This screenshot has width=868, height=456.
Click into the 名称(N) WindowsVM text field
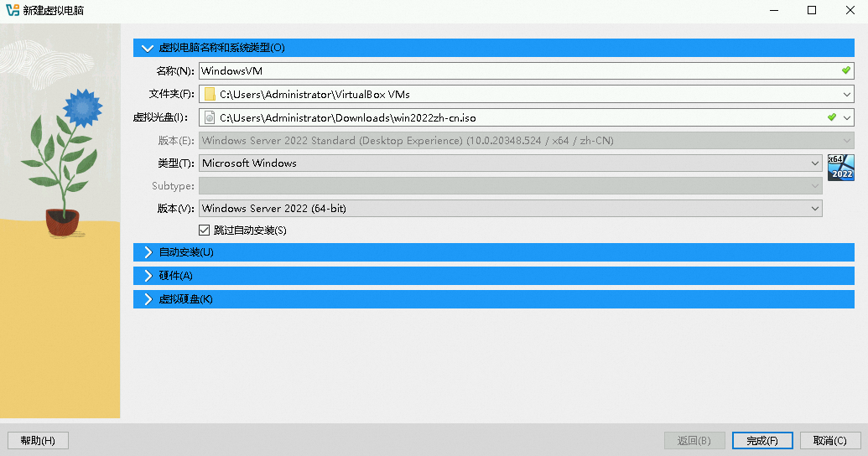click(x=527, y=70)
